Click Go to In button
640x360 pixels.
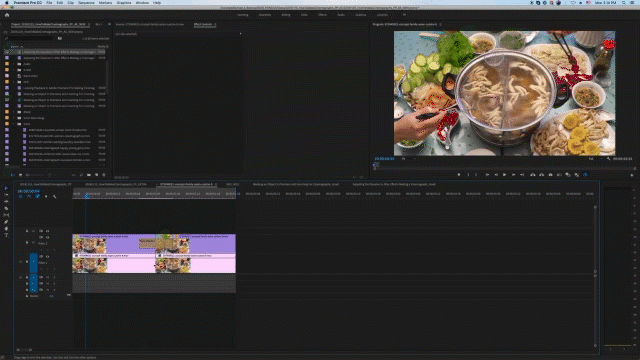pyautogui.click(x=487, y=175)
